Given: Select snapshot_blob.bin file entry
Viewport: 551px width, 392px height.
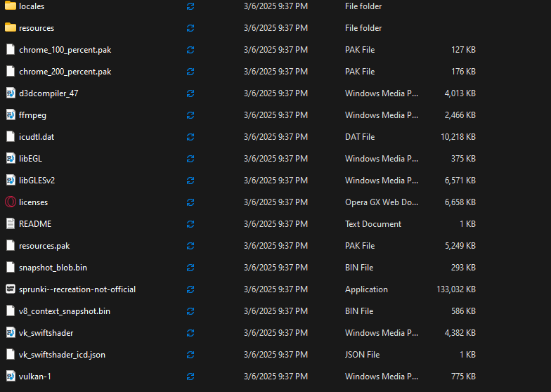Looking at the screenshot, I should point(53,268).
